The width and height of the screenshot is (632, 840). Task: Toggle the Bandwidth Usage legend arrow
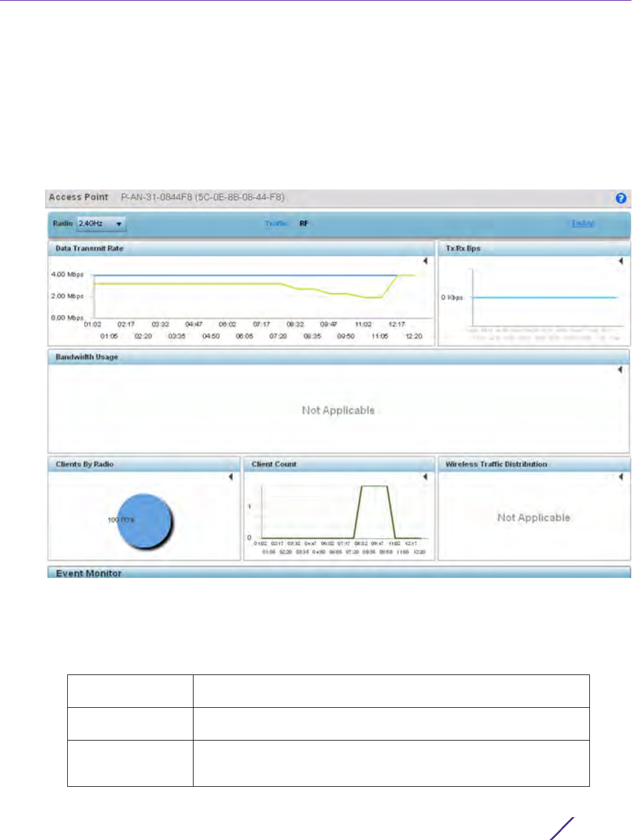click(x=620, y=370)
